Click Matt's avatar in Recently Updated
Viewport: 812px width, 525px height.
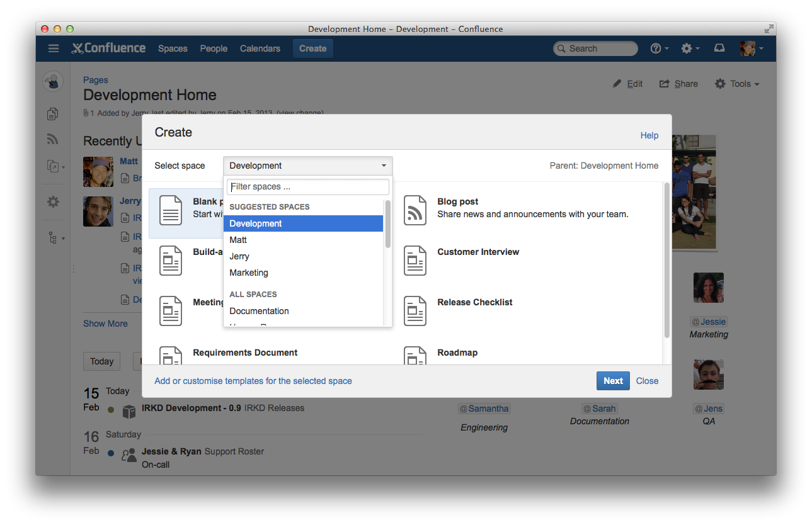98,172
